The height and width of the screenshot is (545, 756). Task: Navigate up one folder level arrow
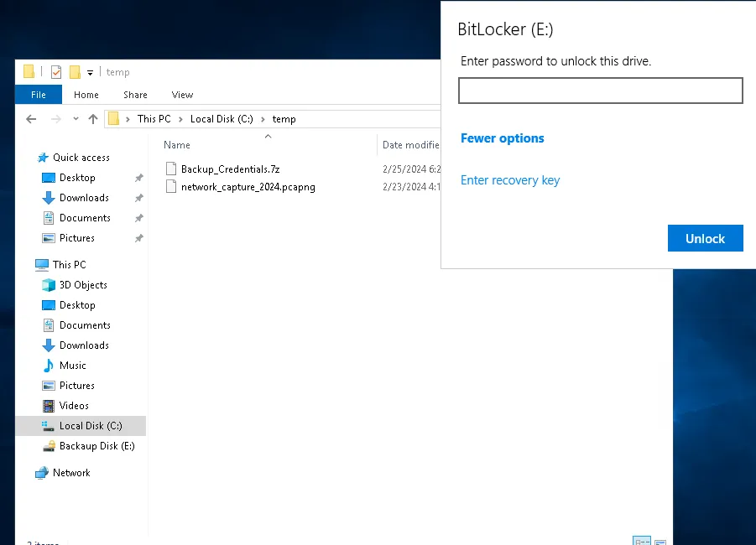(93, 119)
